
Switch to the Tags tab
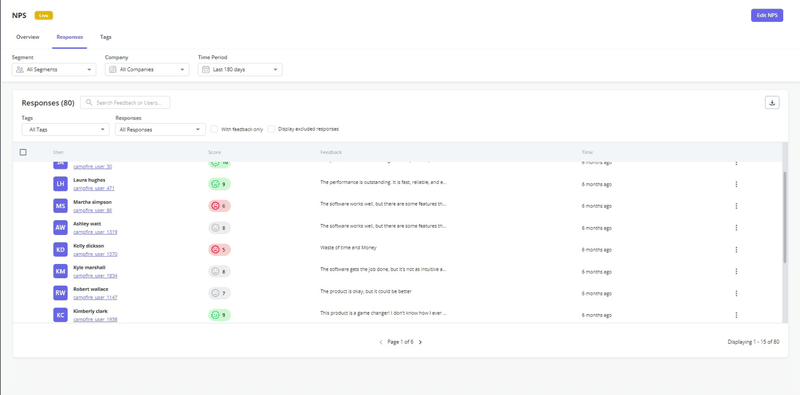point(106,37)
